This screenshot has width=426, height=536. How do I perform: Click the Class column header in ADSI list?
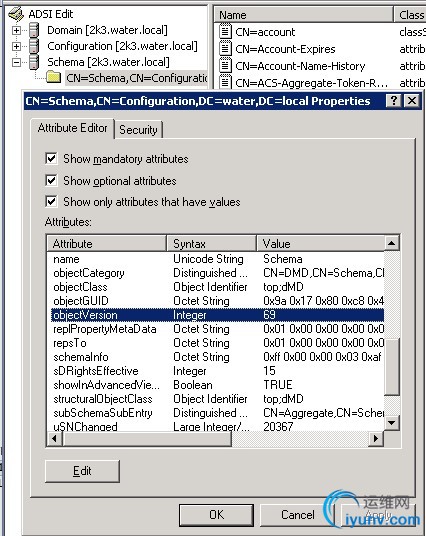click(410, 15)
